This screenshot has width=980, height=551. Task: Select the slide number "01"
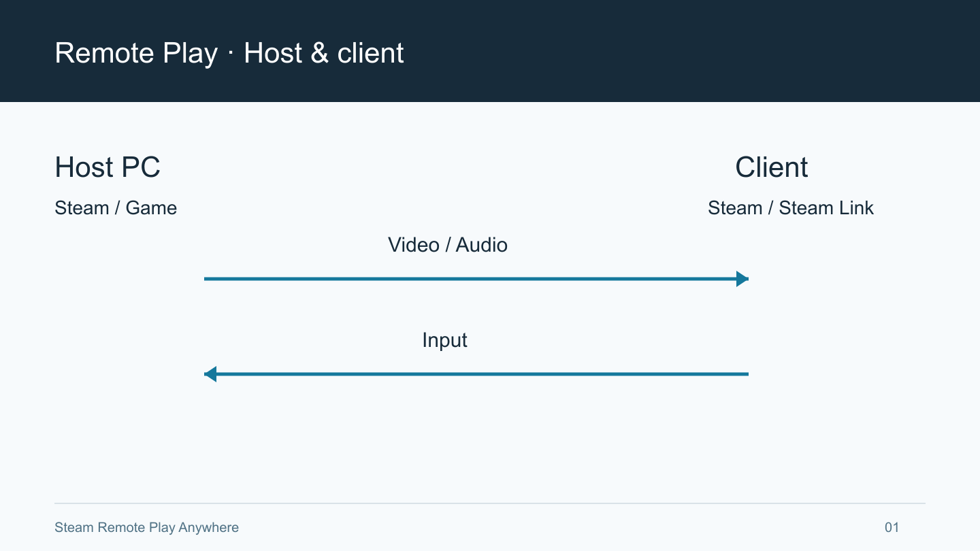(x=892, y=527)
